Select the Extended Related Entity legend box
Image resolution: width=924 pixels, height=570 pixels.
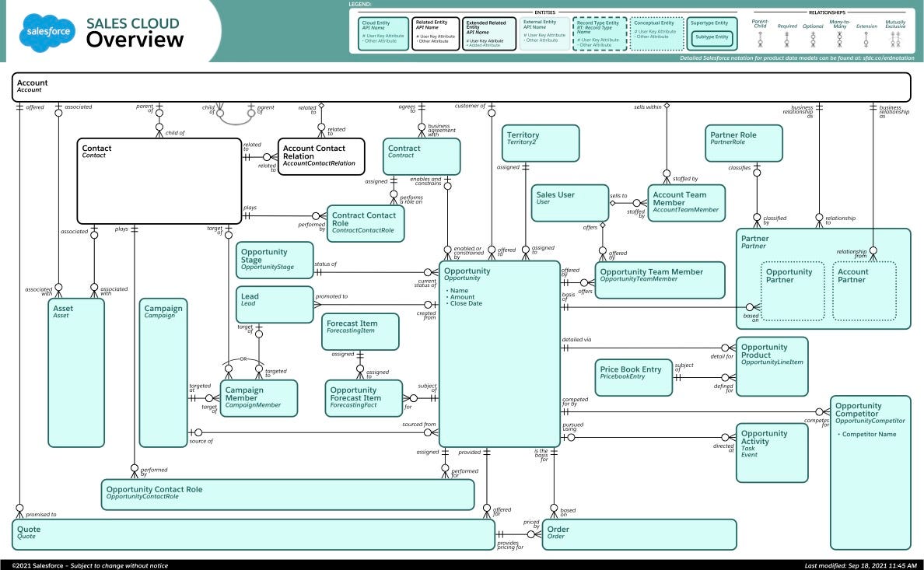(x=489, y=33)
